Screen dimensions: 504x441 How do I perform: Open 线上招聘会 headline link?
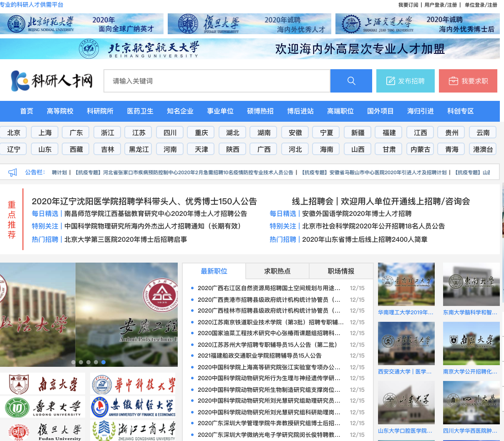[x=381, y=201]
